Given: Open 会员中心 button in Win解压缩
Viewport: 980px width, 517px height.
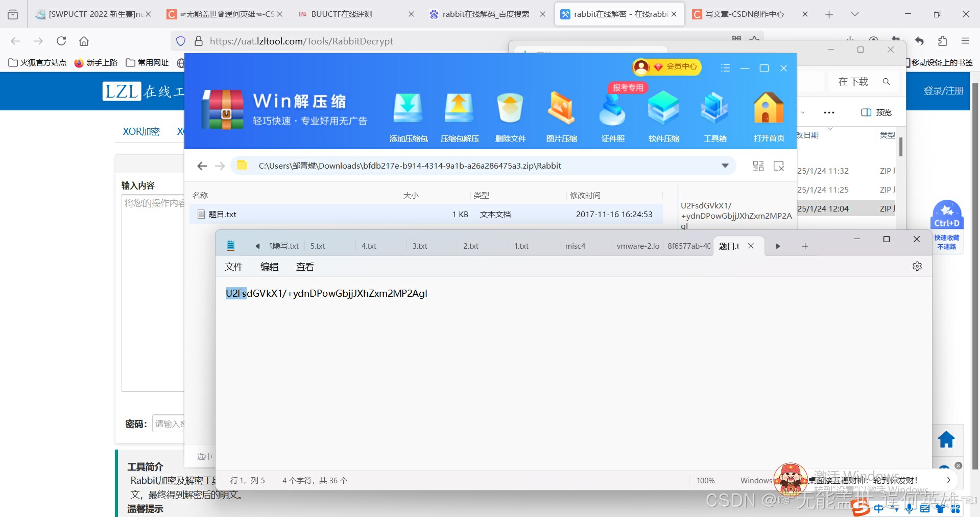Looking at the screenshot, I should point(667,67).
